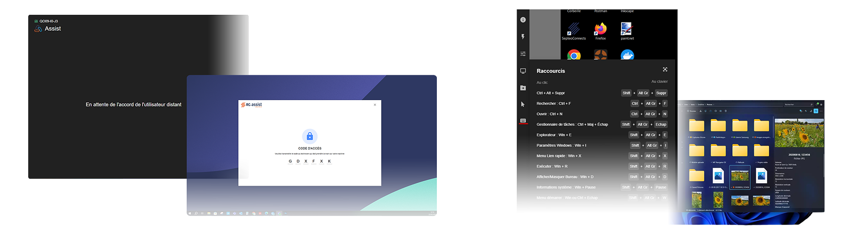
Task: Open the Firefox desktop shortcut
Action: 600,30
